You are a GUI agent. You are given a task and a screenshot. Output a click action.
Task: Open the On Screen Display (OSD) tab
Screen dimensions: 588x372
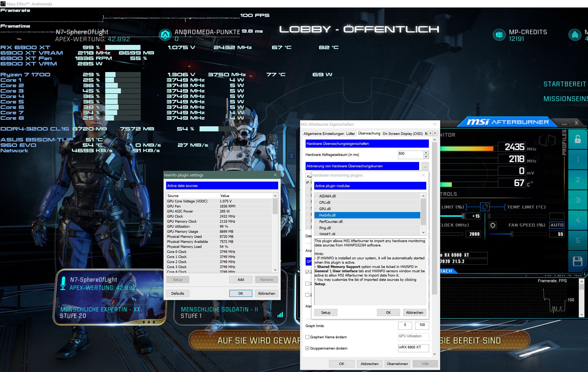tap(402, 134)
